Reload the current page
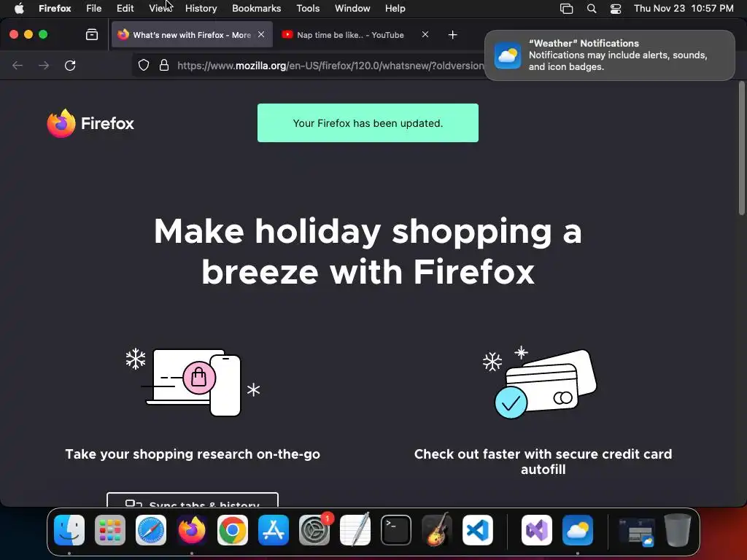Screen dimensions: 747x560 pyautogui.click(x=70, y=65)
